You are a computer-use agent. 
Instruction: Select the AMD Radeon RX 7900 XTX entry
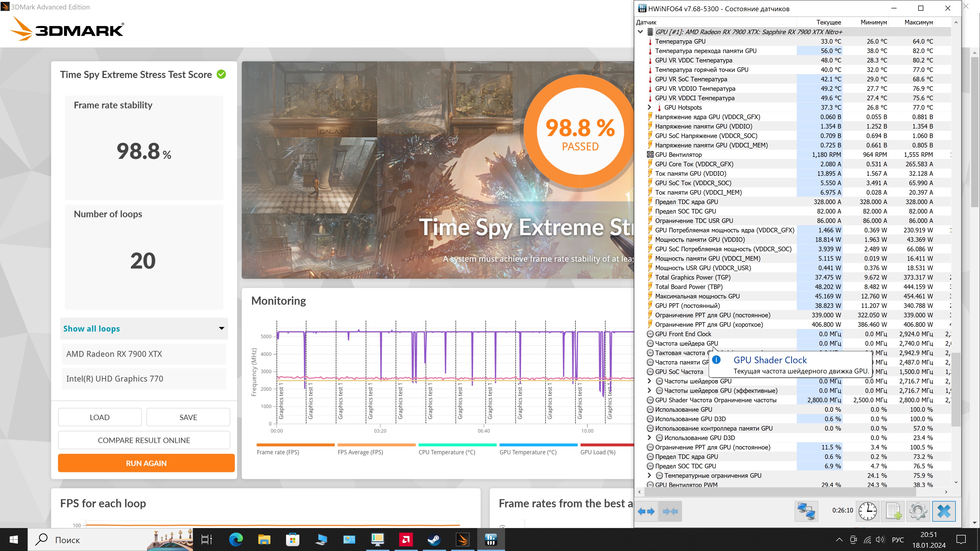click(x=144, y=354)
